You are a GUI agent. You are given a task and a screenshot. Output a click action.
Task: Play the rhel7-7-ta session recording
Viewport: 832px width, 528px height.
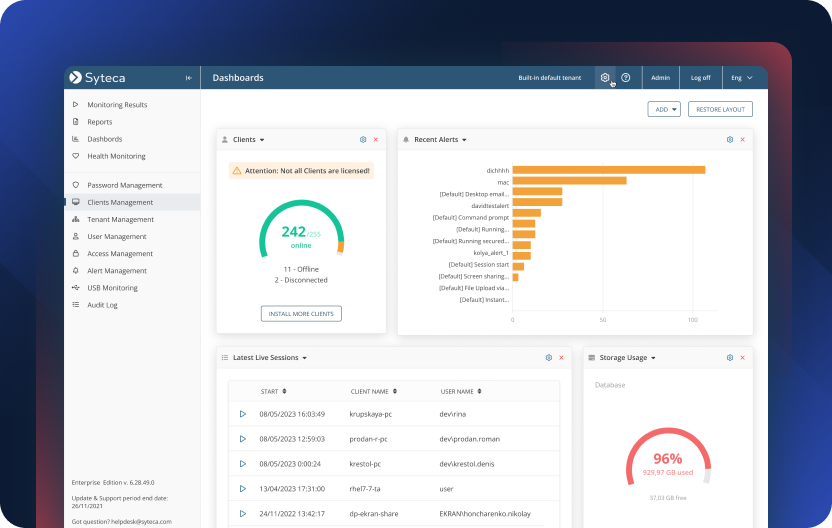tap(242, 489)
